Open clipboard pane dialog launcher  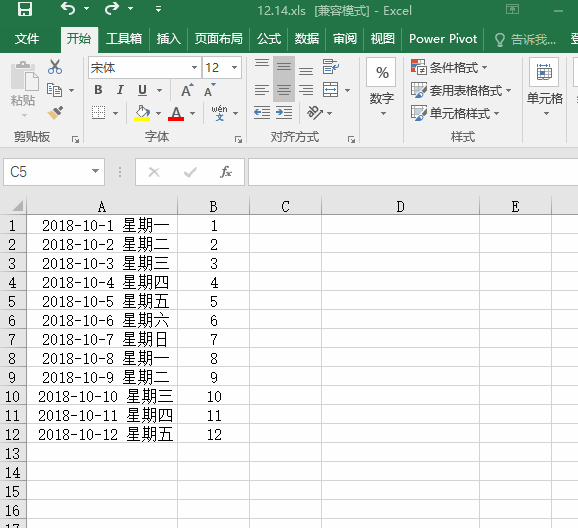76,139
